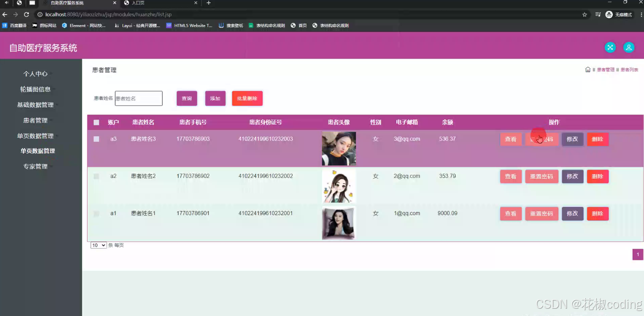Close the 入口页 tab
The width and height of the screenshot is (644, 316).
click(196, 3)
